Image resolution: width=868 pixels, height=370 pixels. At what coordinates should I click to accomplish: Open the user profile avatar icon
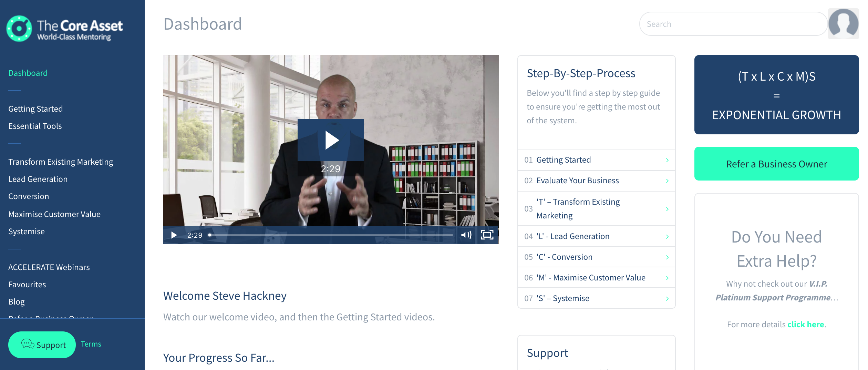843,24
